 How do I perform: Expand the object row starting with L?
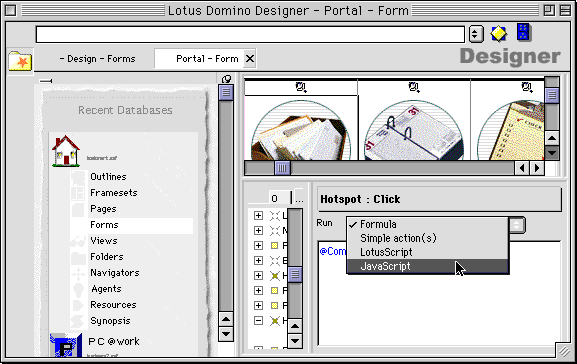point(258,216)
